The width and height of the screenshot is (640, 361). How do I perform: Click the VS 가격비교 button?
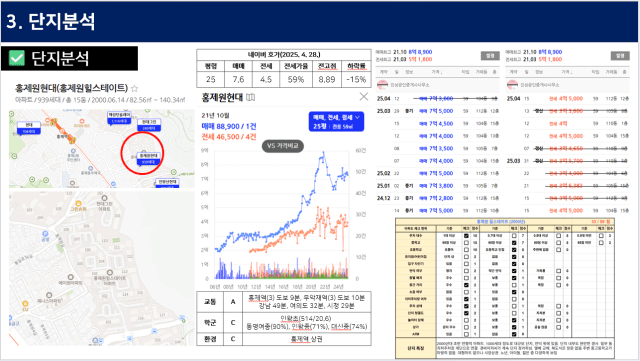click(x=282, y=146)
